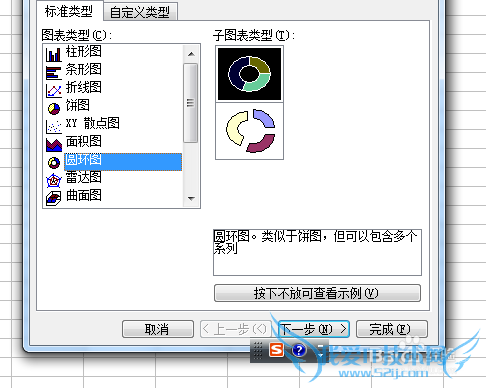
Task: Click the 取消 button
Action: pos(157,329)
